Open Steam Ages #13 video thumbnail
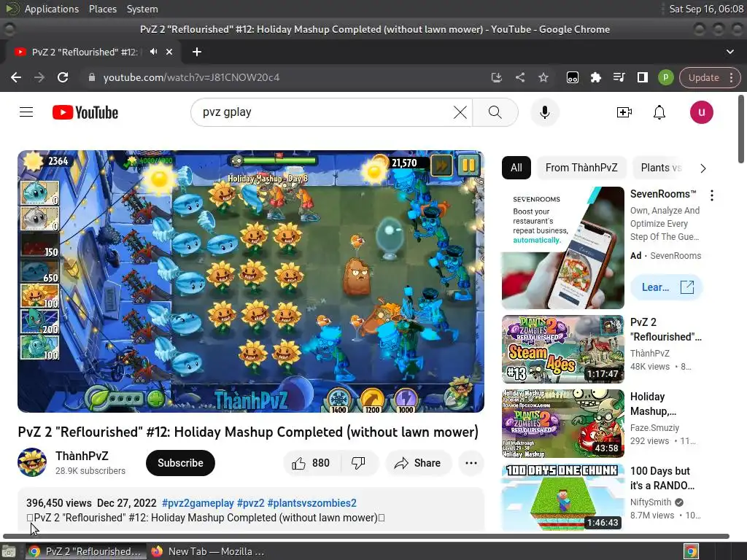The height and width of the screenshot is (560, 747). point(562,349)
